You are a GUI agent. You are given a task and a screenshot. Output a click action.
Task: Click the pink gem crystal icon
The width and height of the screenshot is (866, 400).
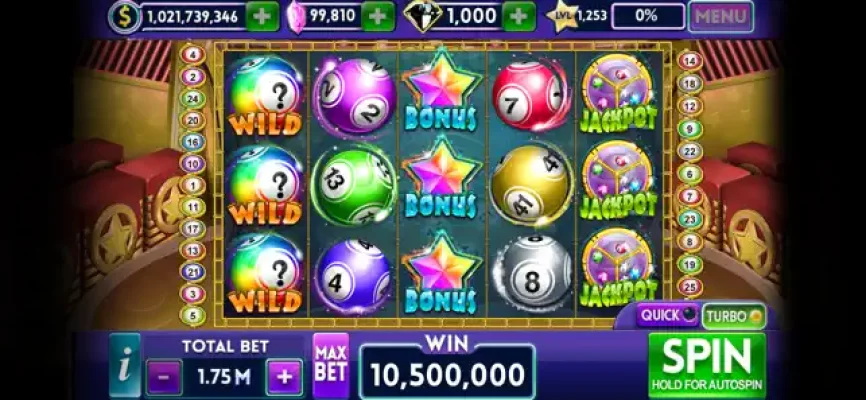click(297, 17)
